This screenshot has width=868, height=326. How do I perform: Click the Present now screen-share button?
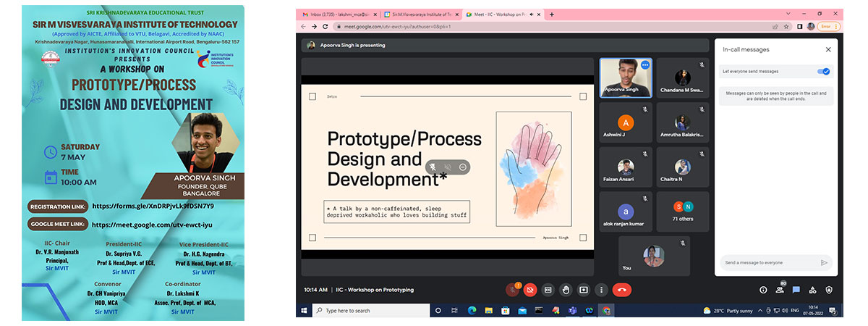[584, 289]
